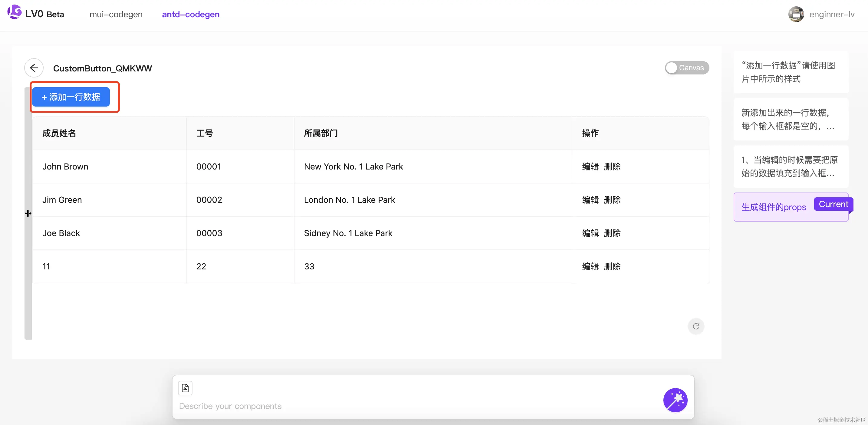Click the refresh icon below the table
This screenshot has height=425, width=868.
[x=696, y=326]
